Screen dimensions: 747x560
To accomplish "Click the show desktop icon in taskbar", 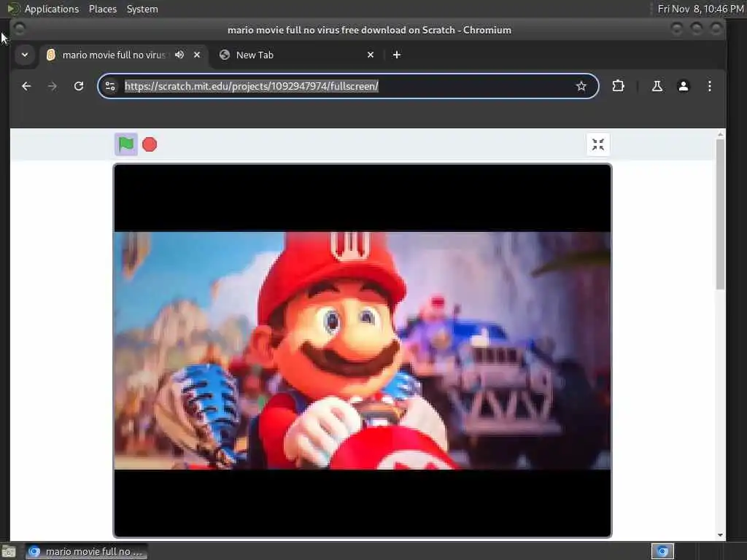I will click(9, 552).
